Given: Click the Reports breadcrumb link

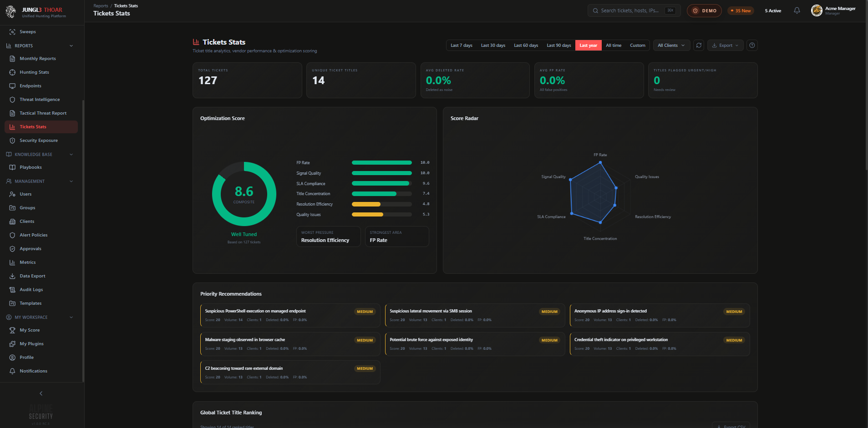Looking at the screenshot, I should pos(101,6).
